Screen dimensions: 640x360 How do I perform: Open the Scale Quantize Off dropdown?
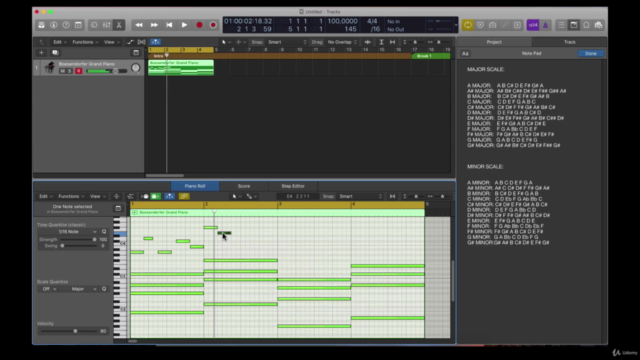coord(49,289)
